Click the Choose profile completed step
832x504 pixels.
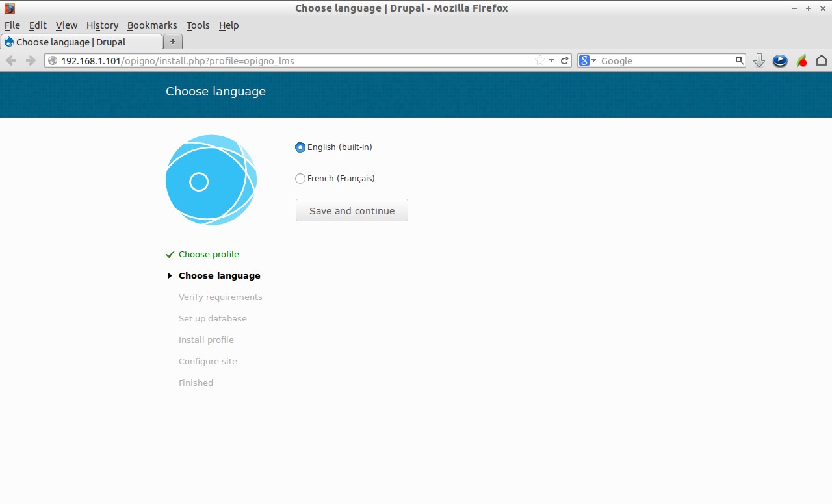(209, 254)
